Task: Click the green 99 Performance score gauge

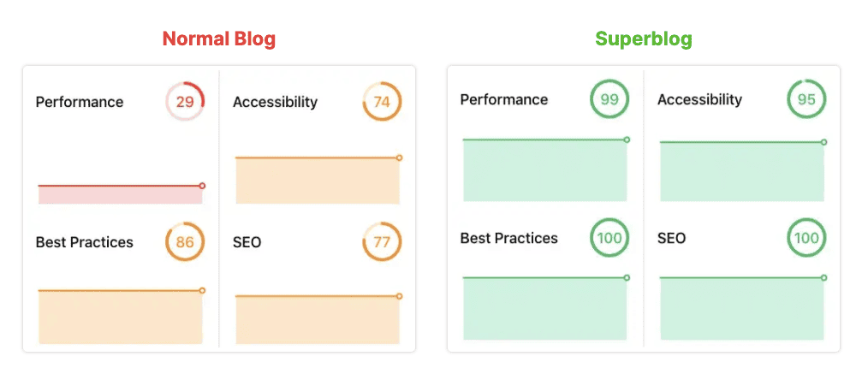Action: tap(609, 99)
